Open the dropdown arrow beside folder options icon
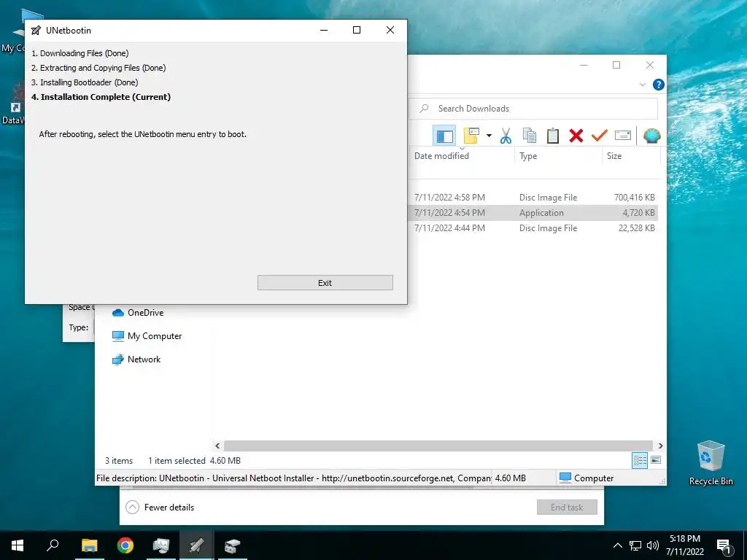Viewport: 747px width, 560px height. pos(489,136)
